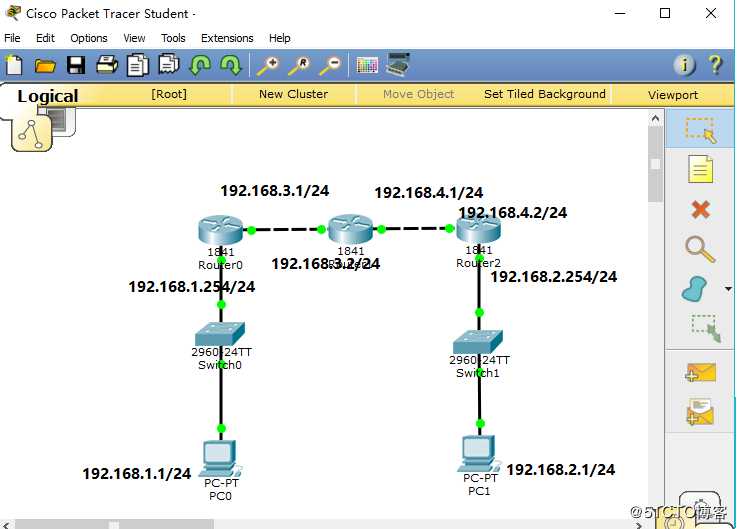Image resolution: width=737 pixels, height=529 pixels.
Task: Click the 192.168.4.1/24 label
Action: pyautogui.click(x=429, y=193)
